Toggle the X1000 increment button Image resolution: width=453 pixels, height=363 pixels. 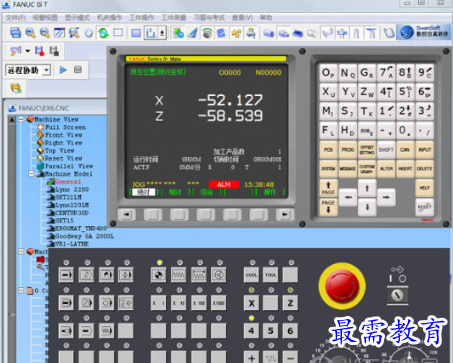(x=219, y=303)
